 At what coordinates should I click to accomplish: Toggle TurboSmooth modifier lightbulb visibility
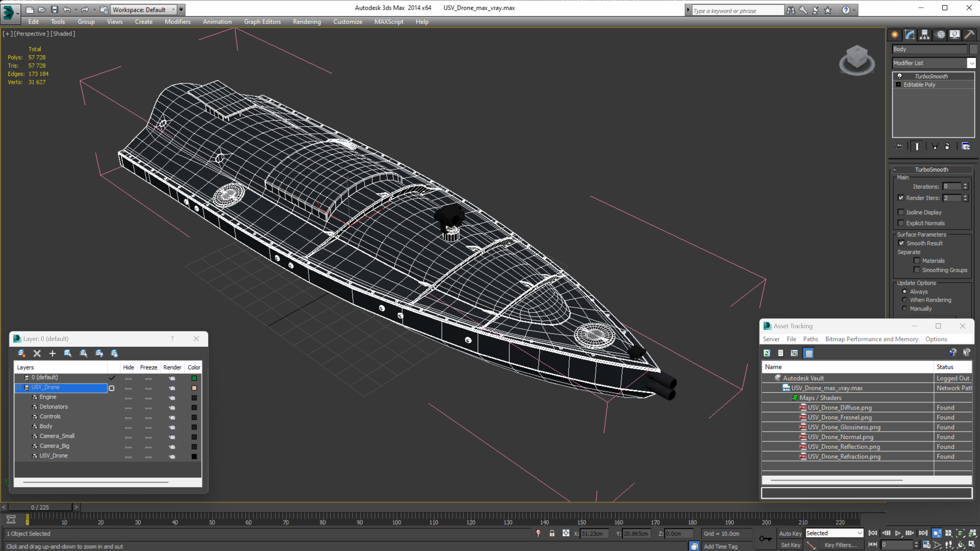pyautogui.click(x=899, y=76)
